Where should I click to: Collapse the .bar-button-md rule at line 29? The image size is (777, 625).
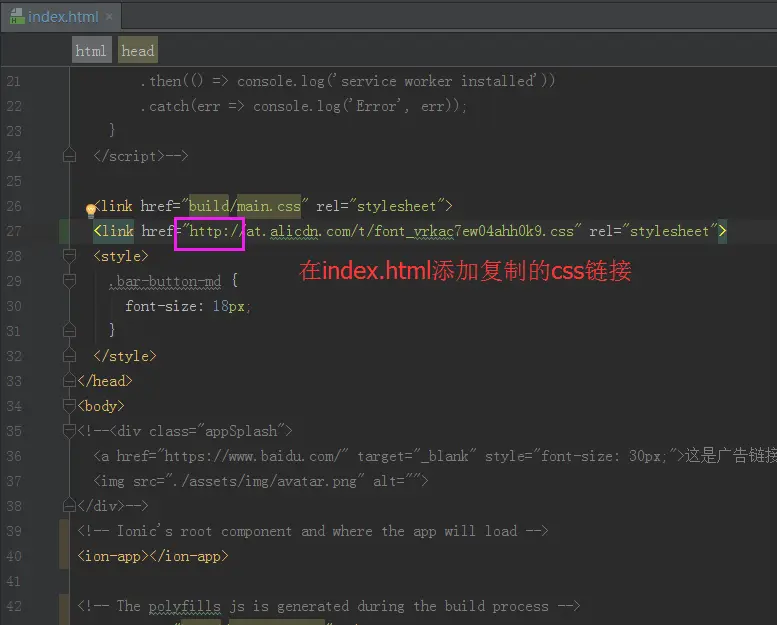[x=69, y=281]
